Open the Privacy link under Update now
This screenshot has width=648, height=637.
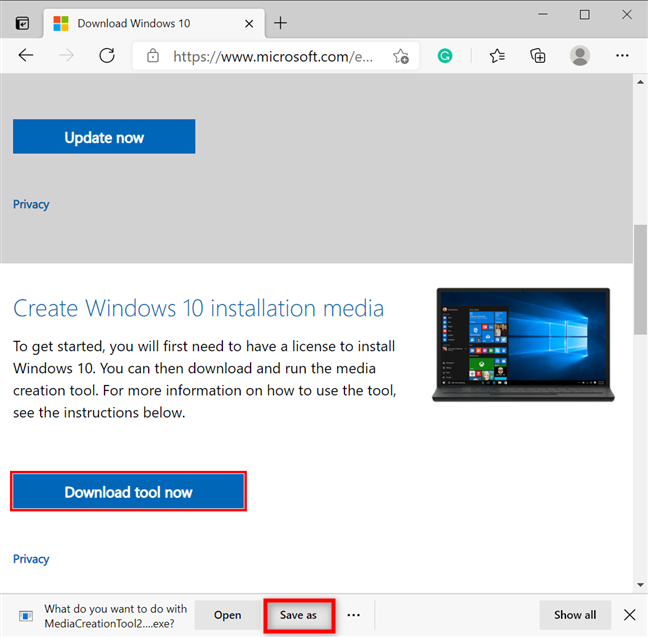(31, 204)
